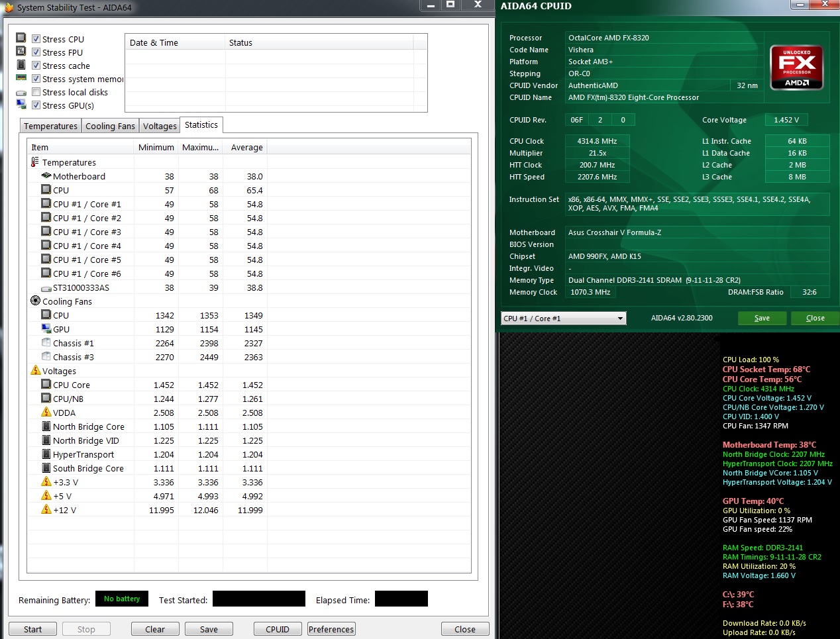
Task: Open the CPU #1 / Core #1 dropdown
Action: [x=563, y=319]
